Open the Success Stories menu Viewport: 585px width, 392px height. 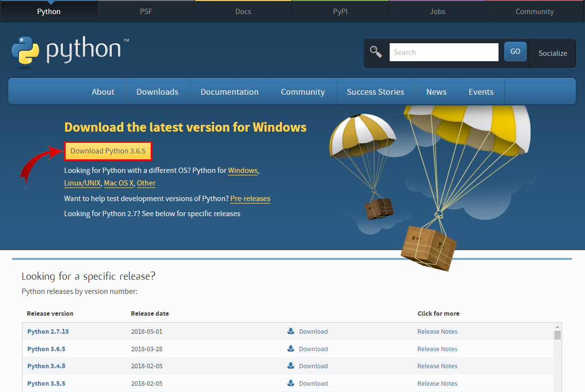pyautogui.click(x=376, y=92)
